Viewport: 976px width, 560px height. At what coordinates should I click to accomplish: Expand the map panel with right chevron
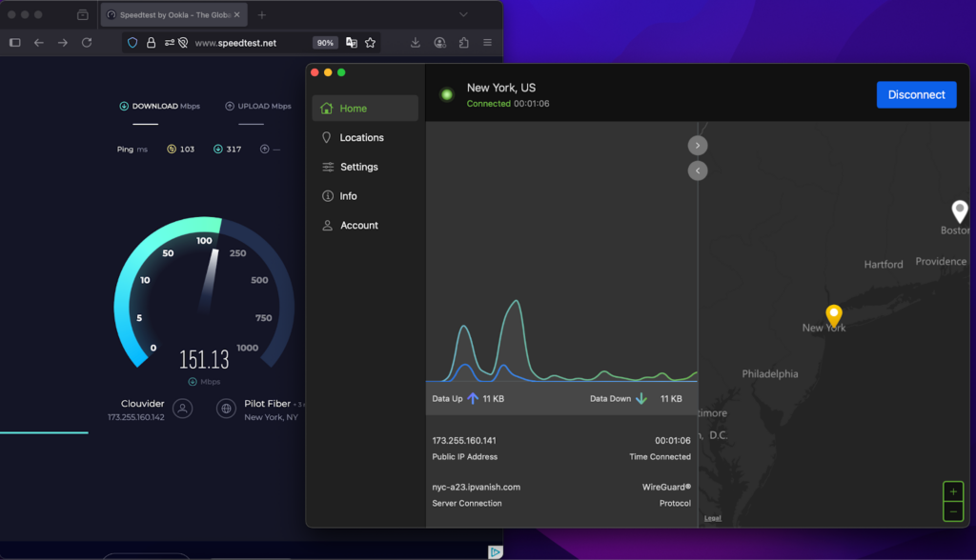[x=698, y=146]
